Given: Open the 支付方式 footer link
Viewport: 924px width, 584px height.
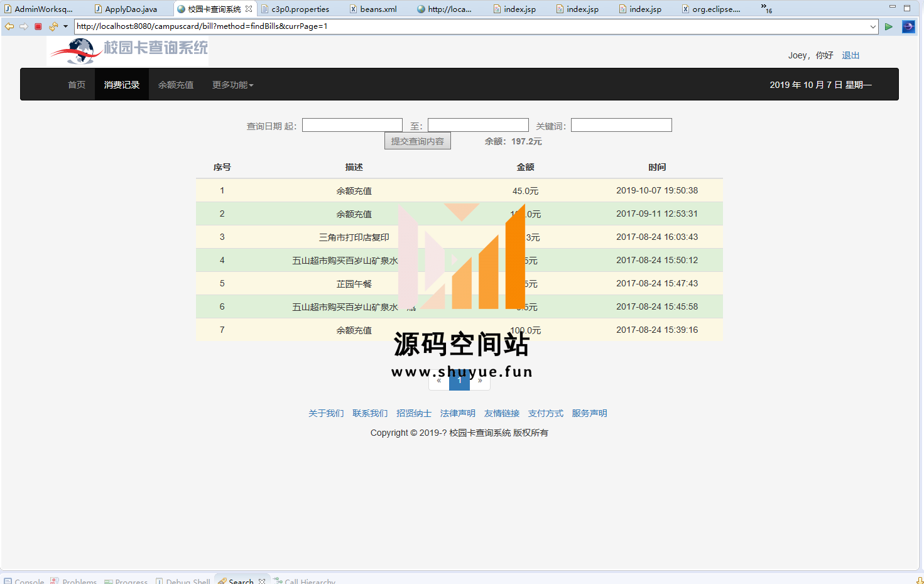Looking at the screenshot, I should pos(546,413).
